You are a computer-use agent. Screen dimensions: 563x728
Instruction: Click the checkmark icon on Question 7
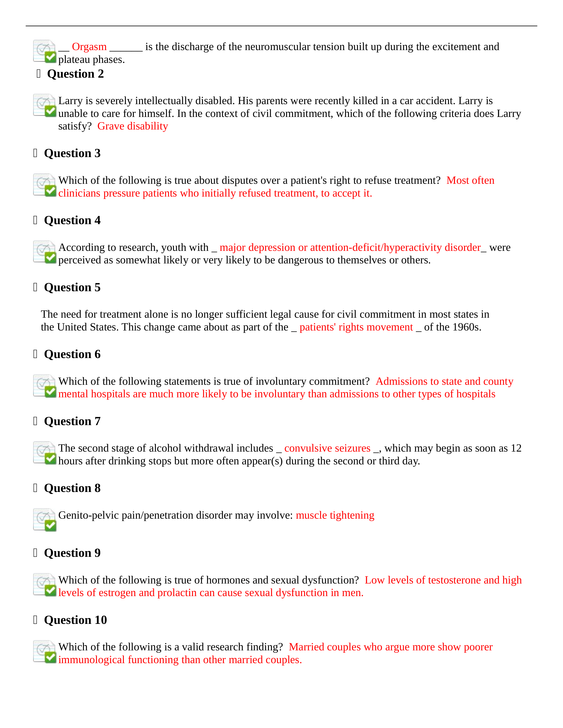[51, 450]
